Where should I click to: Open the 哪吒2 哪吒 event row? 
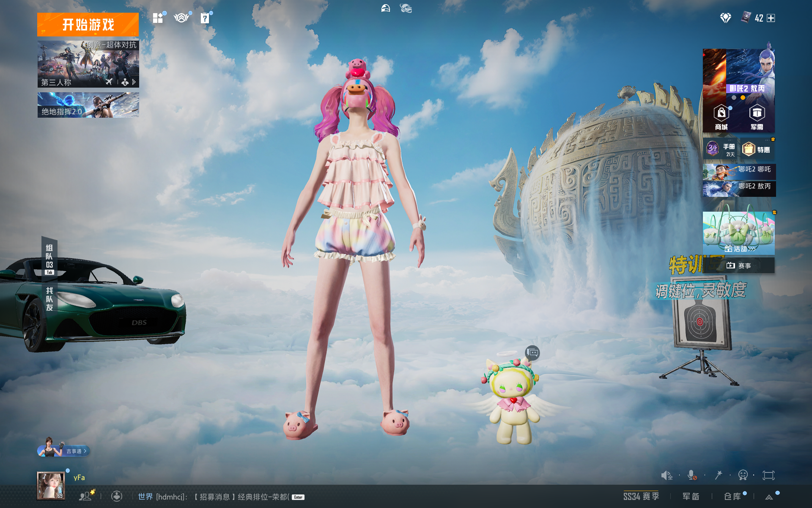[739, 172]
